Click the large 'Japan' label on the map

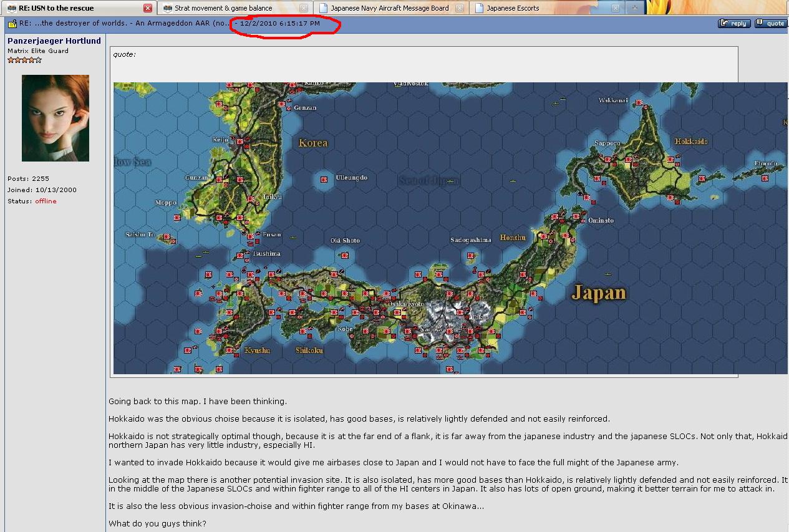point(599,293)
